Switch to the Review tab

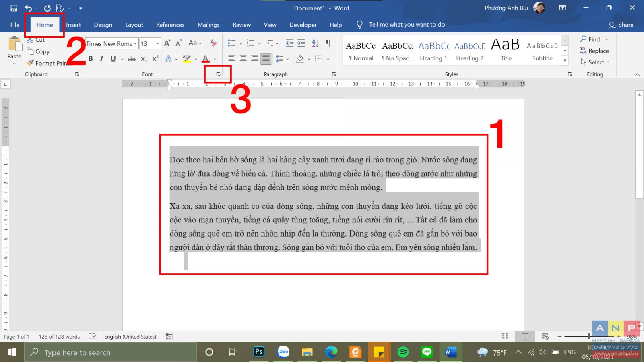pos(242,25)
